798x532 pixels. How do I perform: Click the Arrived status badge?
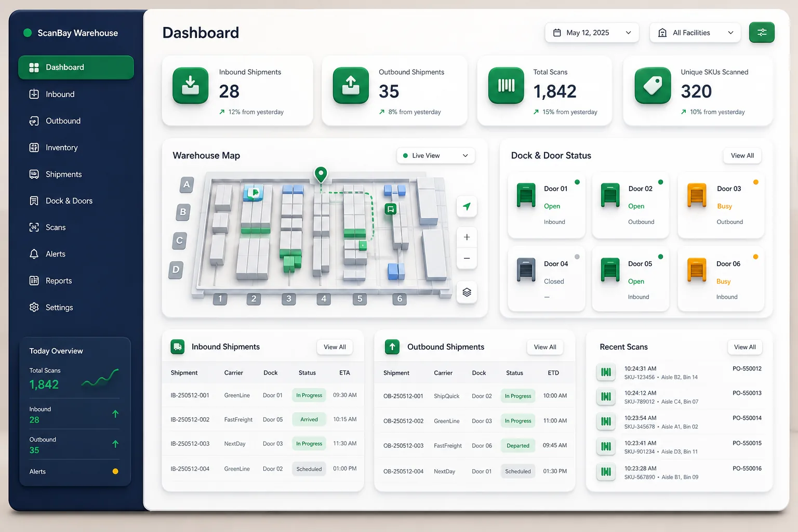[x=309, y=419]
